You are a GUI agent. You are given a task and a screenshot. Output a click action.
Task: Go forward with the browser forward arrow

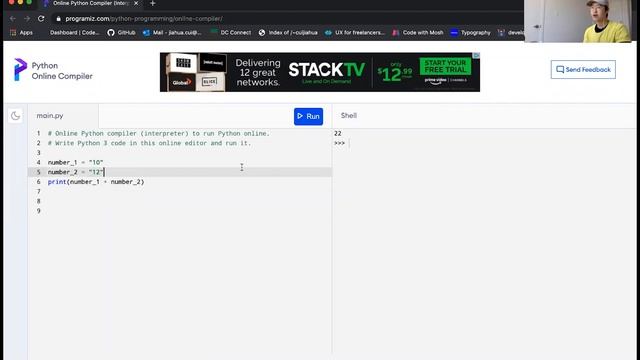click(x=27, y=19)
